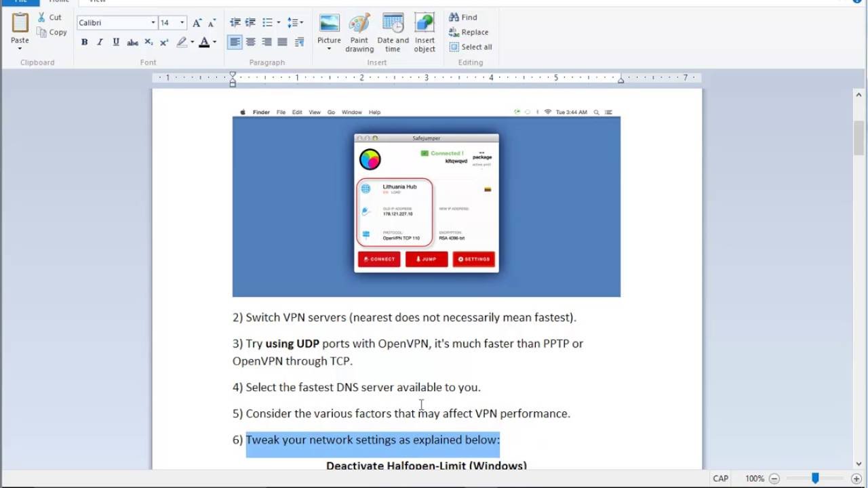The width and height of the screenshot is (868, 488).
Task: Open the Replace dialog
Action: pos(469,32)
